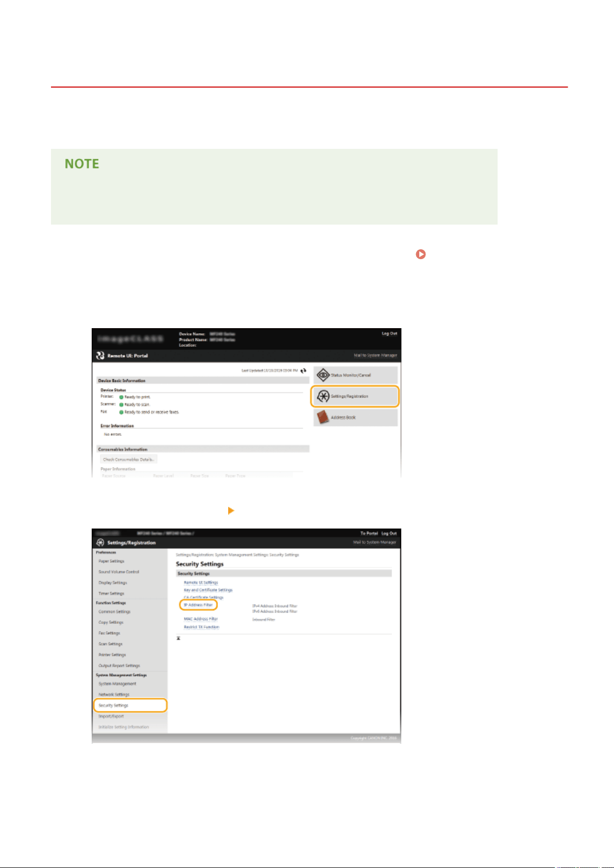Click the 'IPv6 Address: Inbound Filter' text
This screenshot has height=868, width=614.
(275, 611)
